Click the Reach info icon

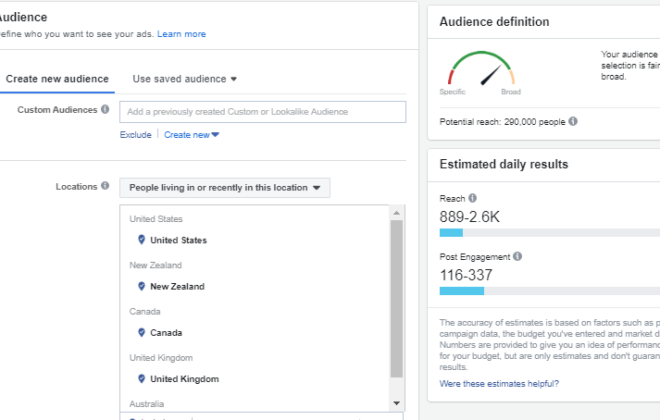pyautogui.click(x=473, y=198)
